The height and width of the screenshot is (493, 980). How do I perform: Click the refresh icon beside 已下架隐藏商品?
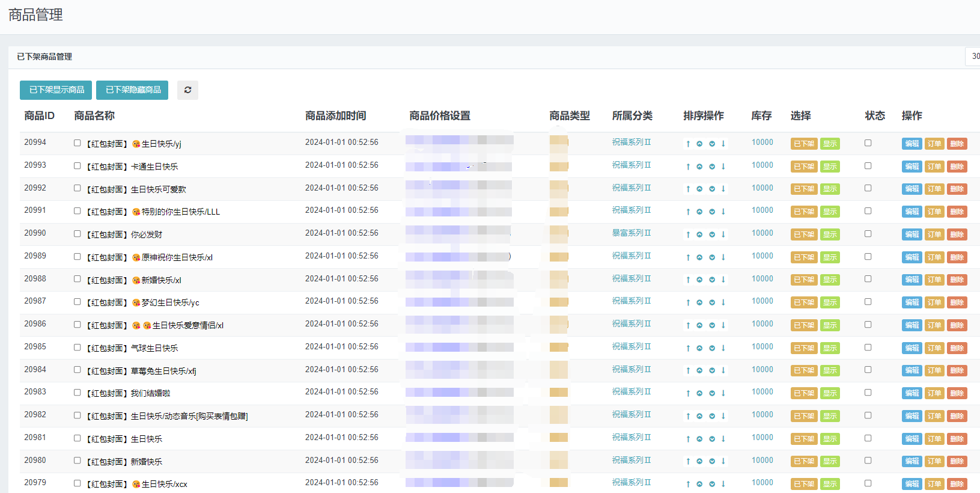(x=187, y=90)
